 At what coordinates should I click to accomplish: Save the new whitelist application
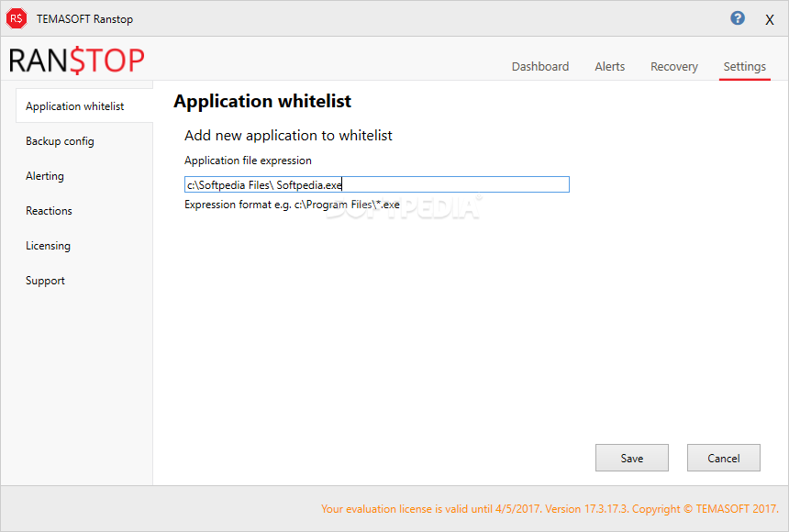(x=632, y=458)
